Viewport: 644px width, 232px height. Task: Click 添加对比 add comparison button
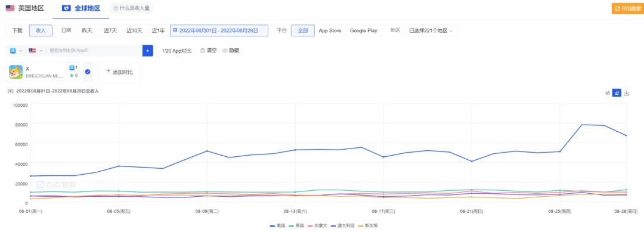pyautogui.click(x=119, y=72)
